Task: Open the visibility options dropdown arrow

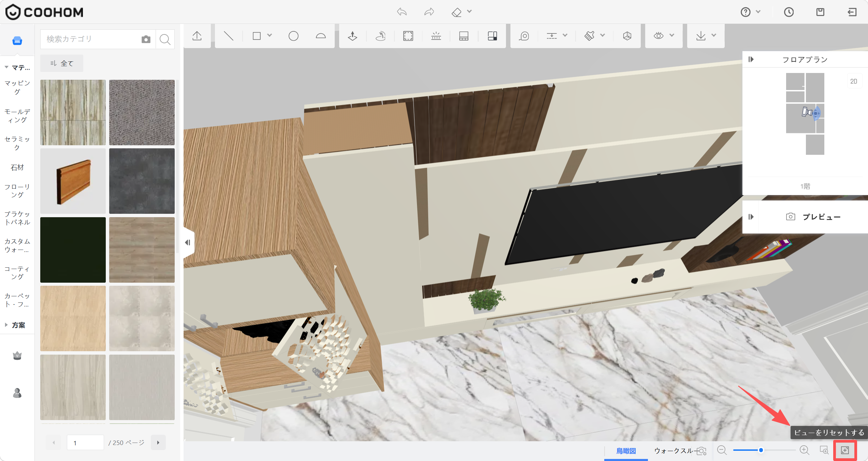Action: point(672,35)
